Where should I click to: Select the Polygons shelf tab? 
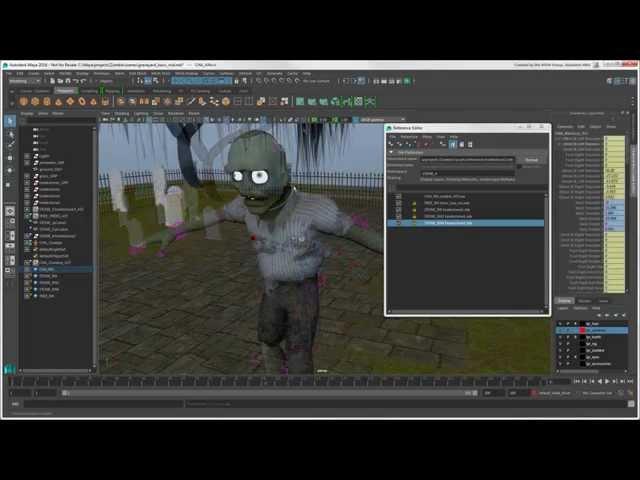(x=65, y=91)
